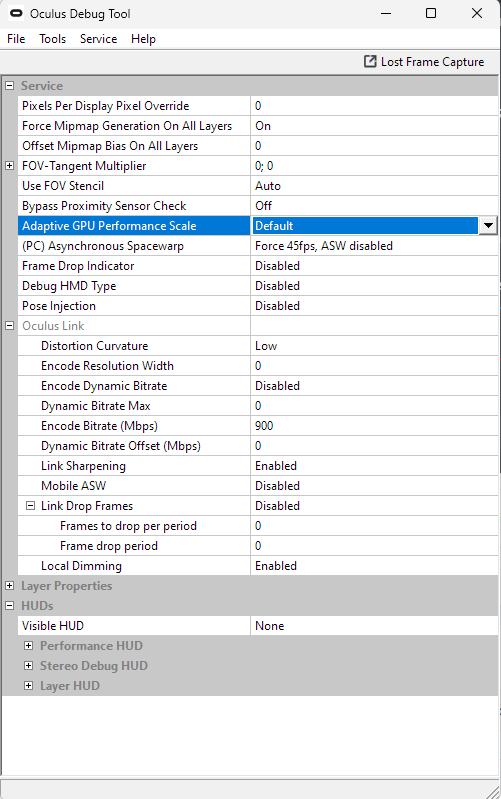Screen dimensions: 501x799
Task: Select the Link Sharpening label
Action: pyautogui.click(x=83, y=466)
